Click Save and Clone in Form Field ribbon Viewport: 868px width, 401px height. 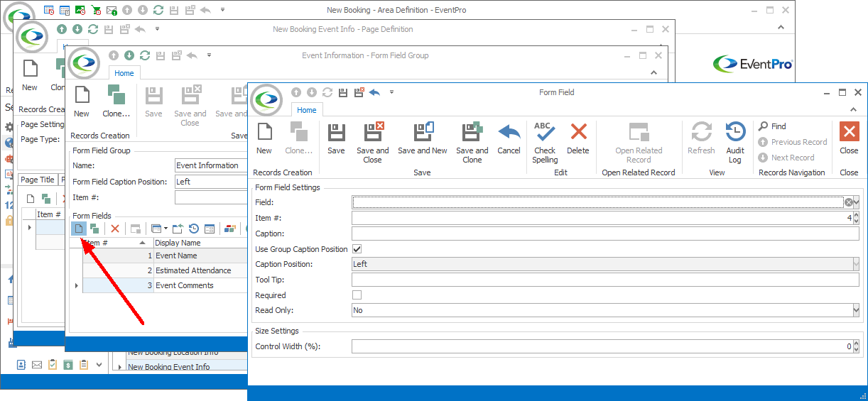[472, 143]
